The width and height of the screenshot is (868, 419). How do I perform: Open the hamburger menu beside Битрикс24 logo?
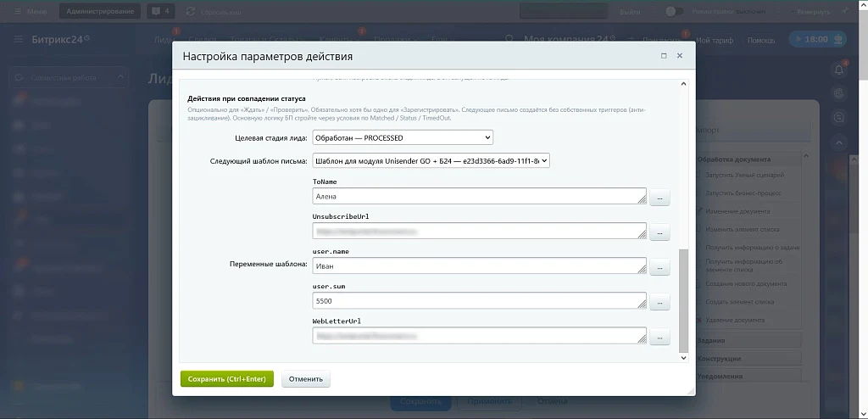[x=19, y=39]
